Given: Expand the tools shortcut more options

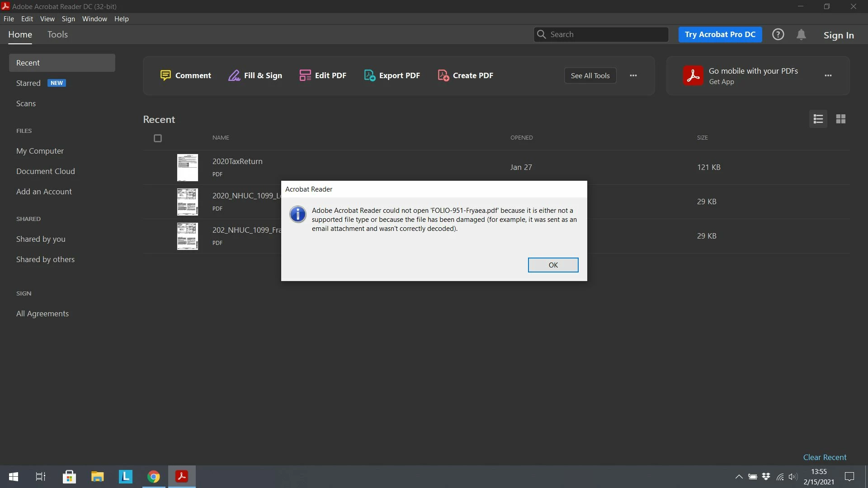Looking at the screenshot, I should (633, 75).
